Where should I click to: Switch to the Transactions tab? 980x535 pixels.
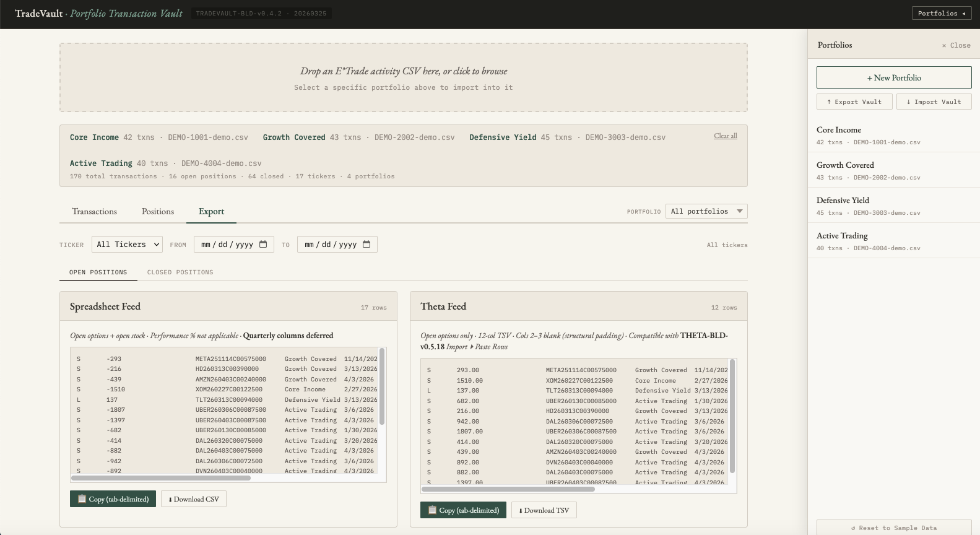click(x=94, y=211)
